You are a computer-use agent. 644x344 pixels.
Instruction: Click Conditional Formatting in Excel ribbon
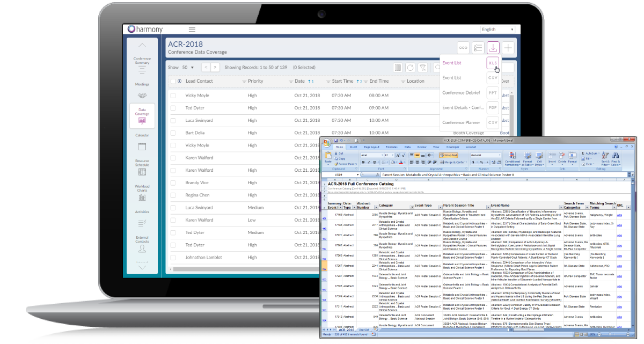[x=512, y=159]
